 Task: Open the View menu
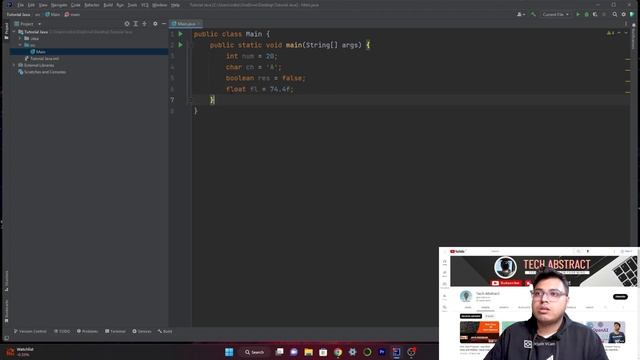(x=43, y=5)
